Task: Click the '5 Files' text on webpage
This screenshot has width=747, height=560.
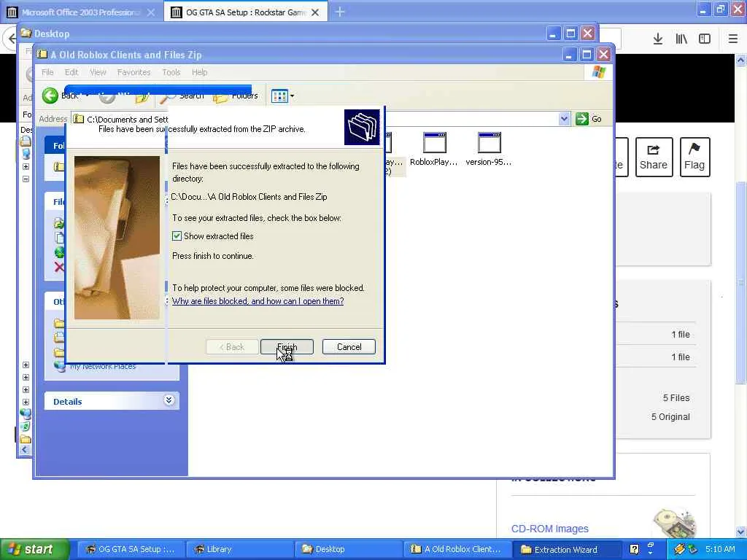Action: [x=676, y=397]
